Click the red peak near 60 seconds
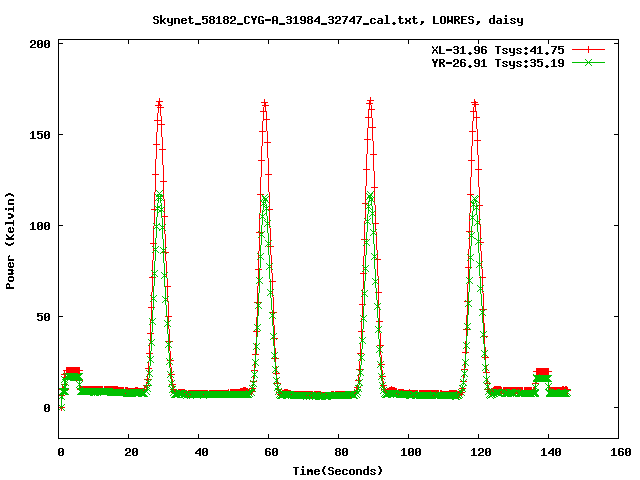Screen dimensions: 640x480 264,103
